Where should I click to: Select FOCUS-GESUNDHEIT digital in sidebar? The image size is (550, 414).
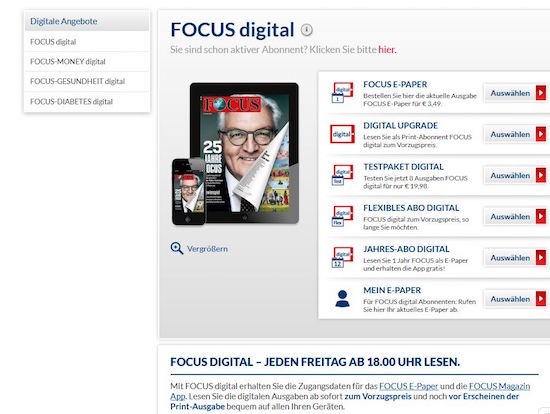[87, 81]
